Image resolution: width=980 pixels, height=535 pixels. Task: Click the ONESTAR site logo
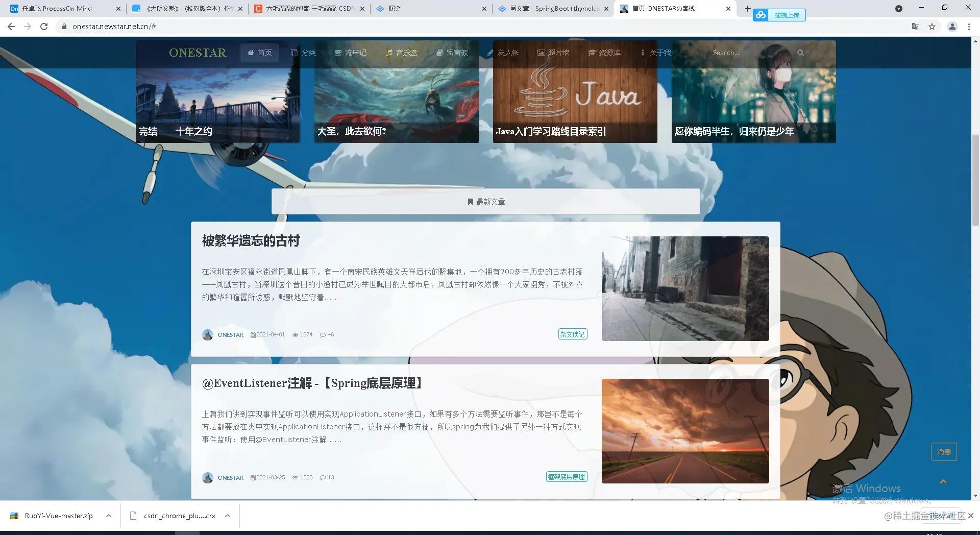tap(198, 53)
